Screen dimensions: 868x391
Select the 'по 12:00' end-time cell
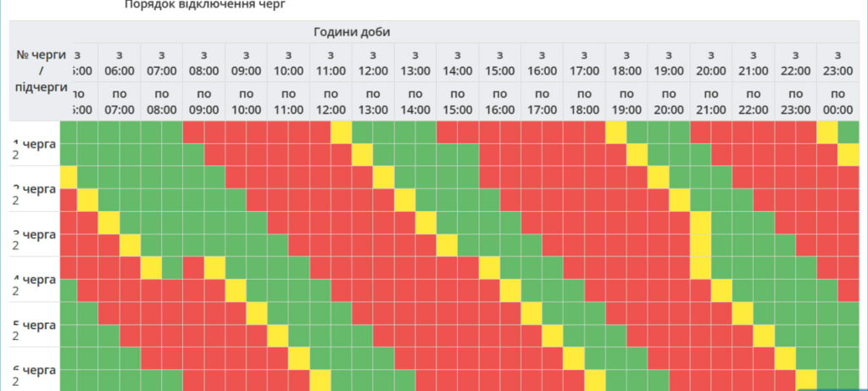331,101
